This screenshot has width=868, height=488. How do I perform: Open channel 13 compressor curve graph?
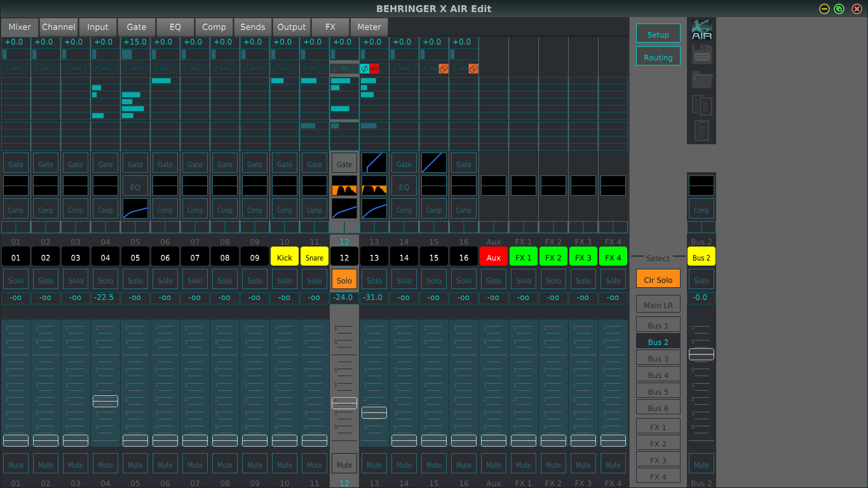(x=374, y=209)
